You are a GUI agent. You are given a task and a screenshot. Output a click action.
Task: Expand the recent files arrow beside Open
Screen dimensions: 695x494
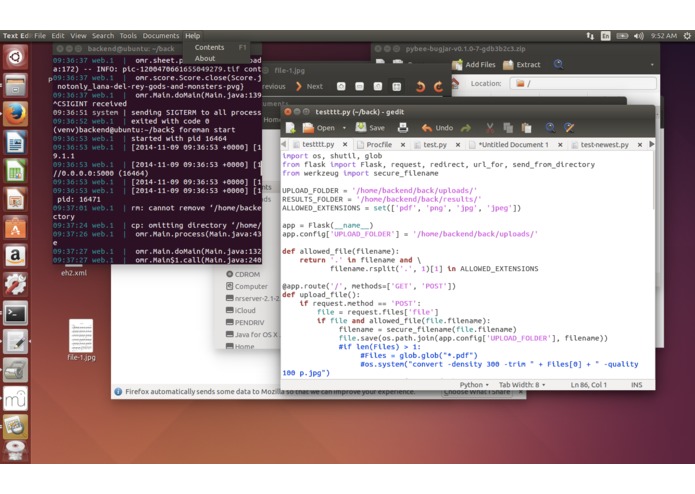pos(344,128)
